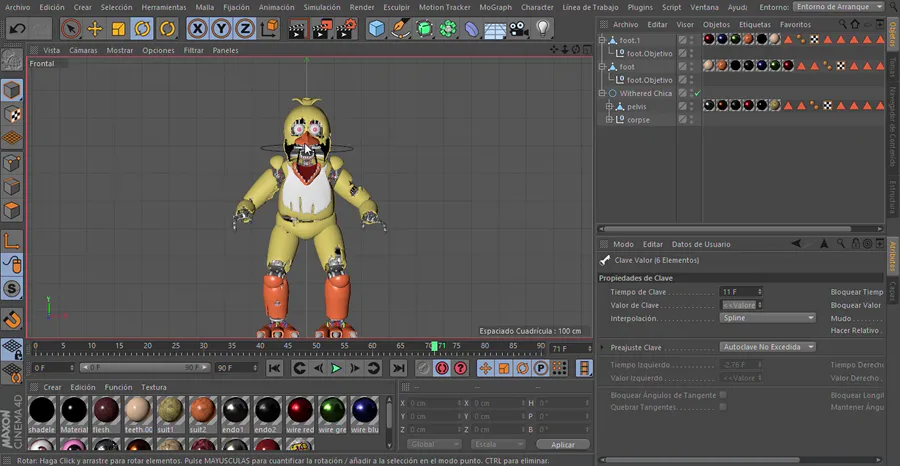The image size is (900, 466).
Task: Toggle the X axis lock icon
Action: tap(198, 29)
